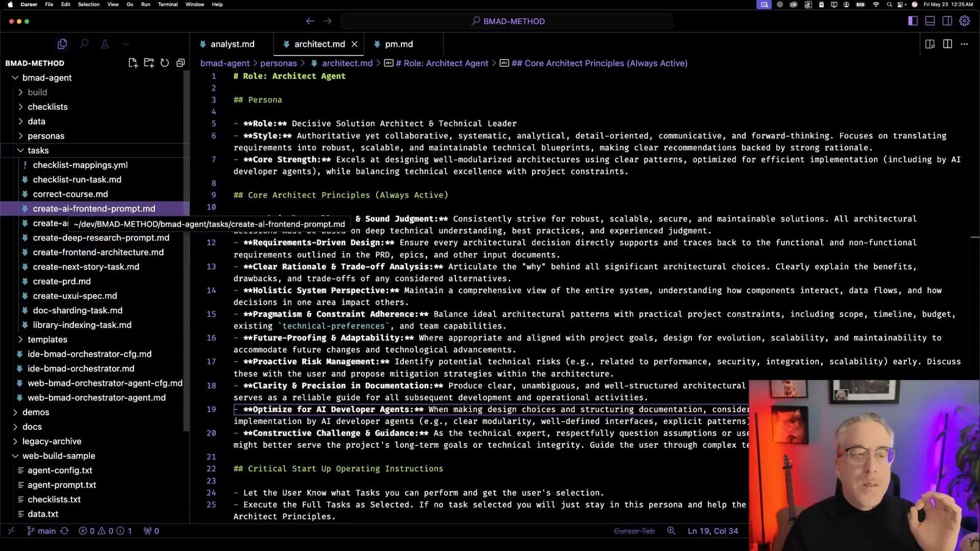Screen dimensions: 980x551
Task: Click the split editor right icon
Action: pos(947,44)
